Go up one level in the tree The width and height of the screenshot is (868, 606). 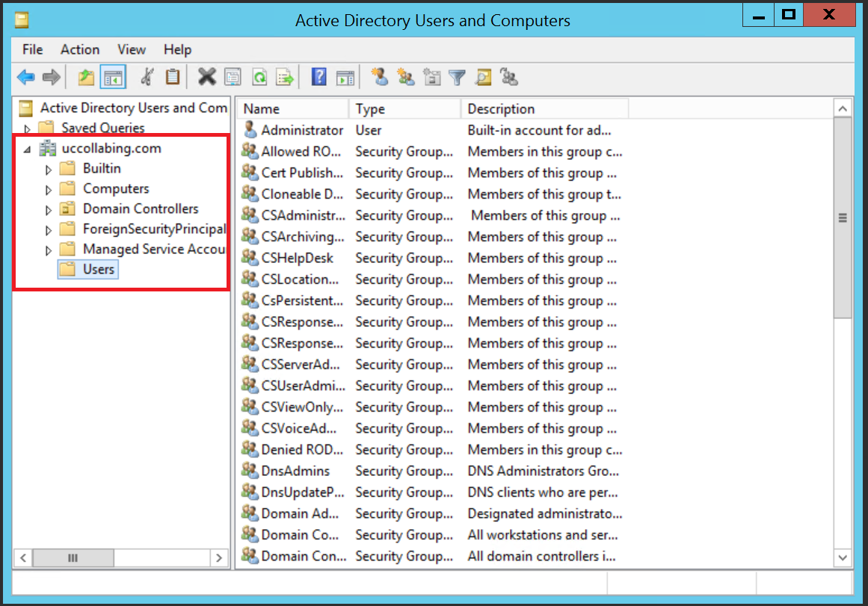(86, 77)
